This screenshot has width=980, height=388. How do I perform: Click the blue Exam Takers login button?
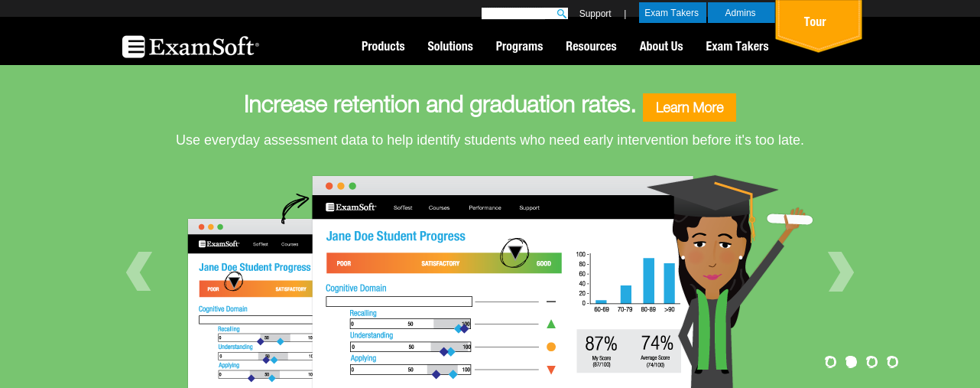[673, 13]
